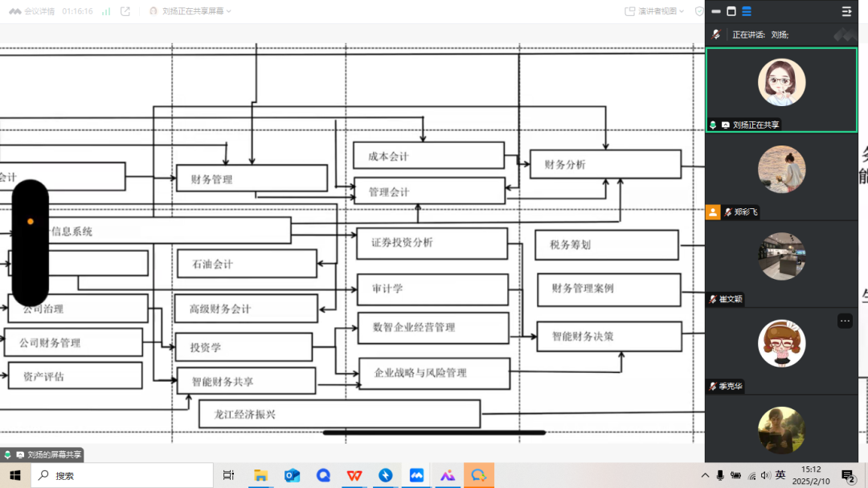Open WPS Office from the taskbar
Image resolution: width=868 pixels, height=488 pixels.
(x=354, y=475)
